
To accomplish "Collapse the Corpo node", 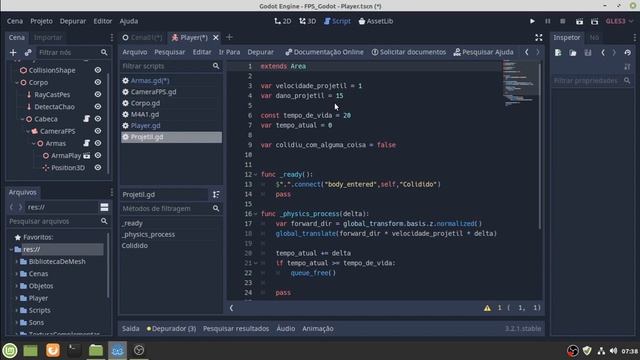I will 17,82.
